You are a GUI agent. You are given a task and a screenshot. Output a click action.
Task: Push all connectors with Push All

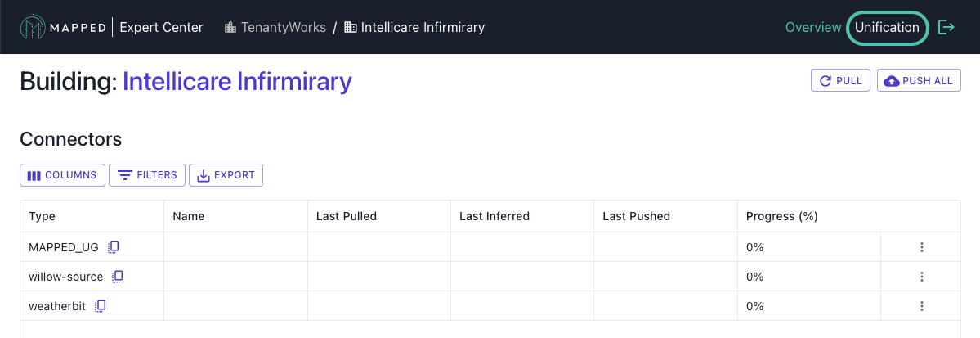point(919,81)
